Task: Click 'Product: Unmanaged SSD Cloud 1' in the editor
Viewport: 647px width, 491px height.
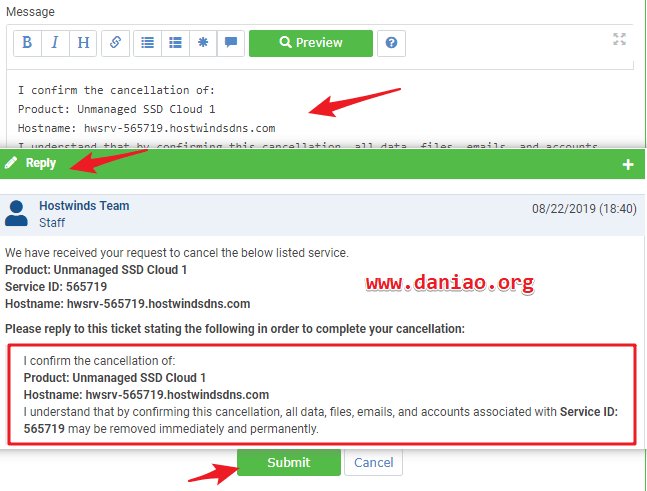Action: tap(116, 109)
